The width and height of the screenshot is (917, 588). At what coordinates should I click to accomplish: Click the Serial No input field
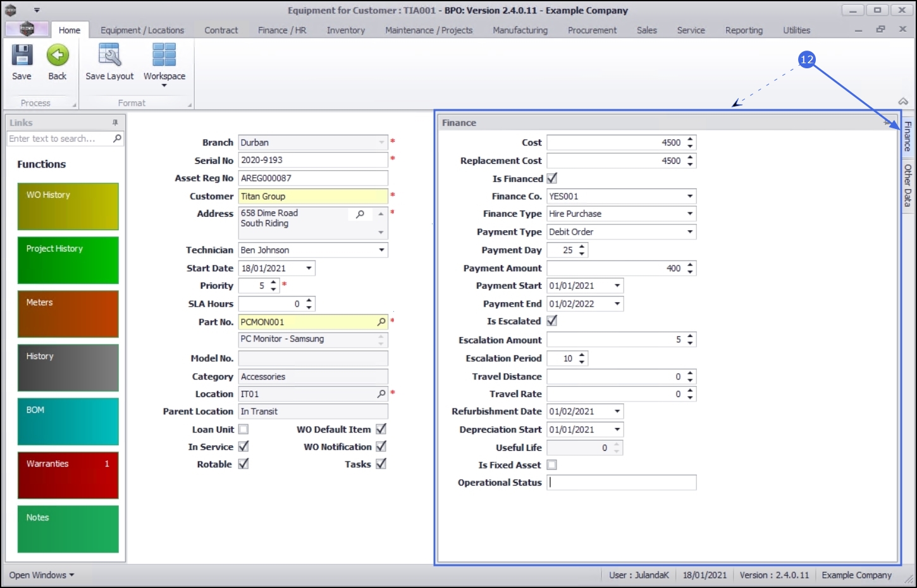pos(313,160)
